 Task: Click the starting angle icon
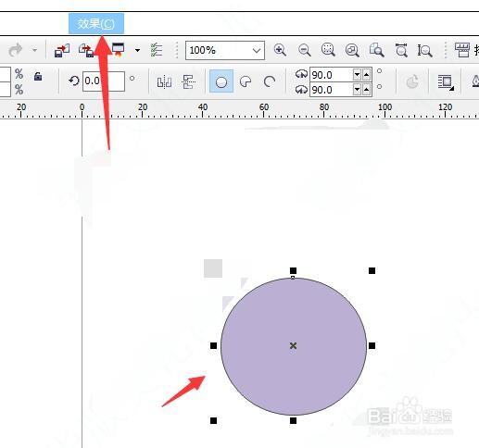[301, 74]
